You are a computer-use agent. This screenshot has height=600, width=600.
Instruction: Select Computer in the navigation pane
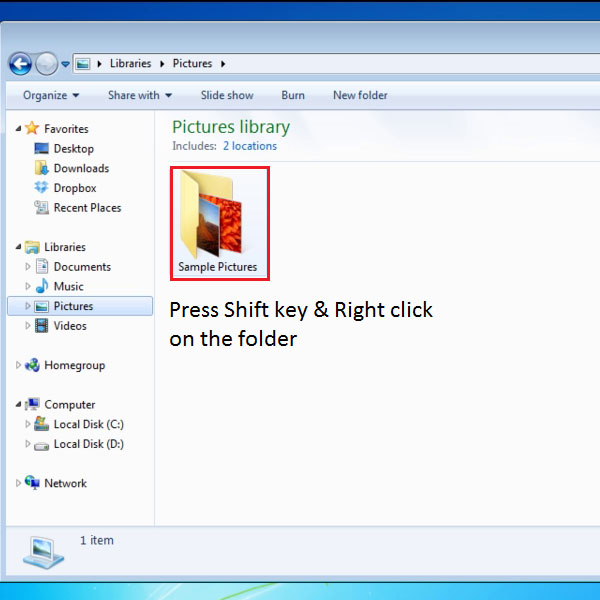(x=70, y=405)
